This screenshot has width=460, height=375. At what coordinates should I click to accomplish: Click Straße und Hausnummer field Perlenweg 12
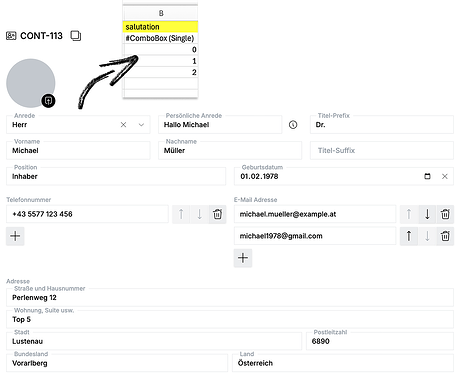click(x=230, y=297)
